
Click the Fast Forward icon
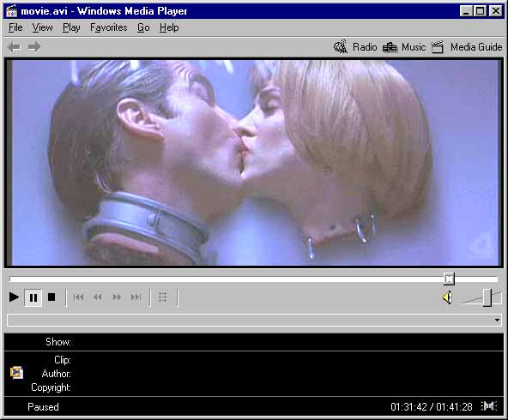tap(117, 297)
